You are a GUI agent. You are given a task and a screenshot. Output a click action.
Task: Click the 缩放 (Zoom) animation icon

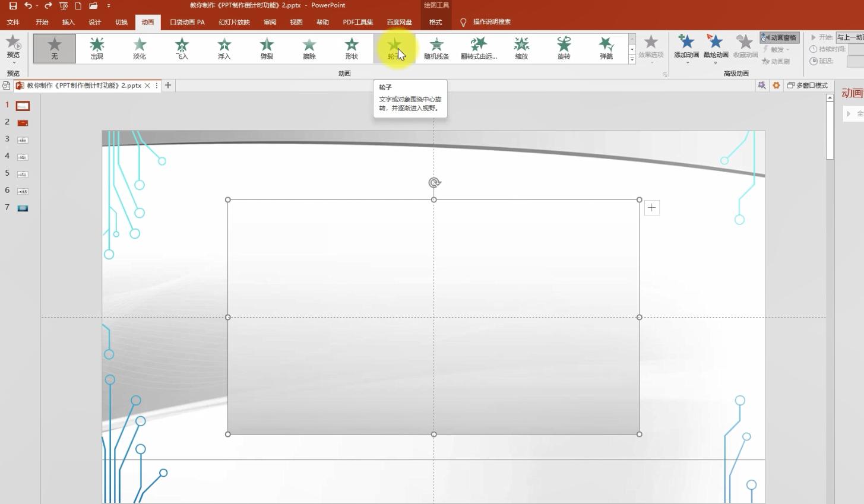click(x=521, y=48)
